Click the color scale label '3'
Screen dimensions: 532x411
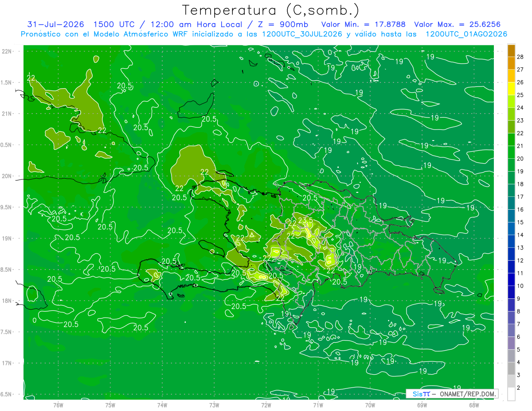pyautogui.click(x=519, y=375)
